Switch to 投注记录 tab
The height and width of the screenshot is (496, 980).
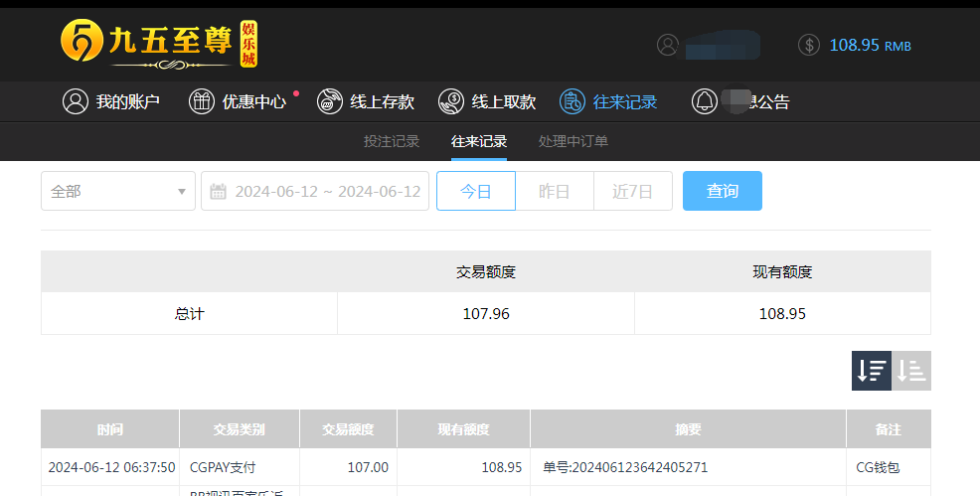pyautogui.click(x=392, y=141)
